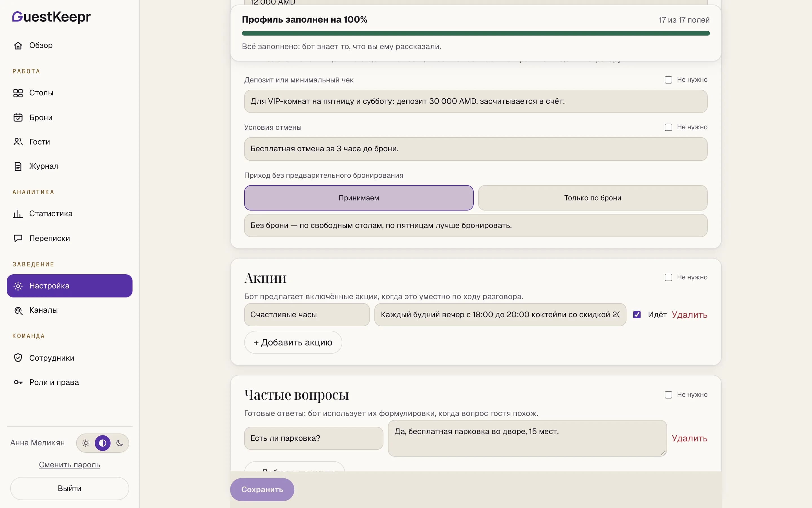Check Не нужно for Частые вопросы section
Screen dimensions: 812x508
(x=668, y=395)
